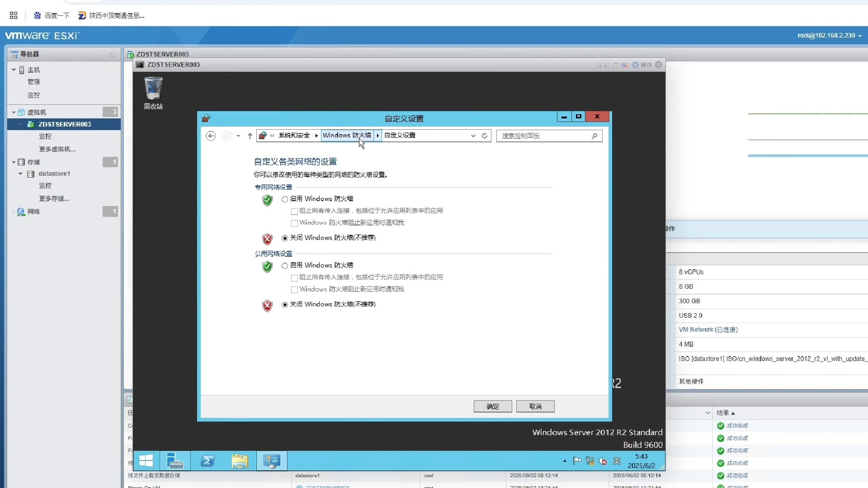Click the Windows Start button in VM taskbar
Image resolution: width=868 pixels, height=488 pixels.
[146, 461]
